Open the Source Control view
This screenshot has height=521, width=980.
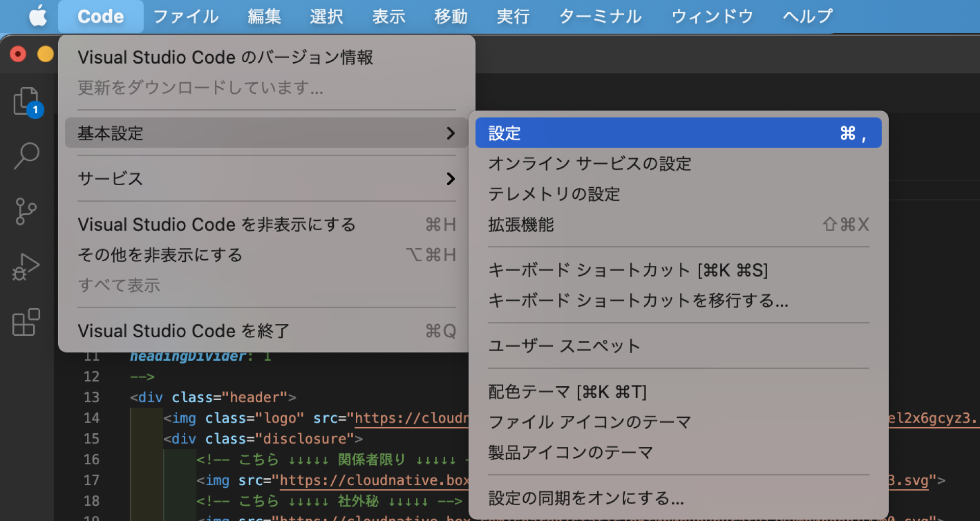pyautogui.click(x=26, y=212)
